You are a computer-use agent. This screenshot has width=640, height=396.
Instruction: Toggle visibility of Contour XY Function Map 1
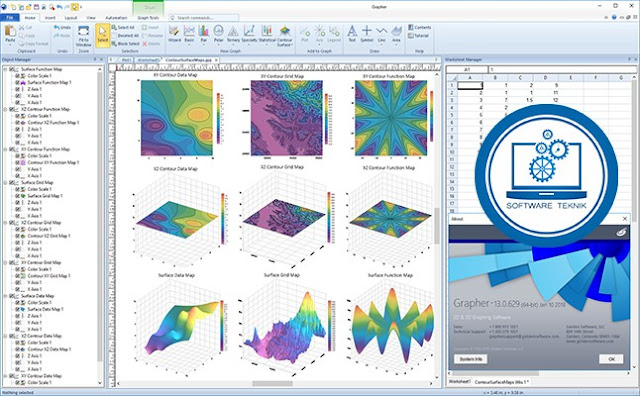click(x=18, y=162)
